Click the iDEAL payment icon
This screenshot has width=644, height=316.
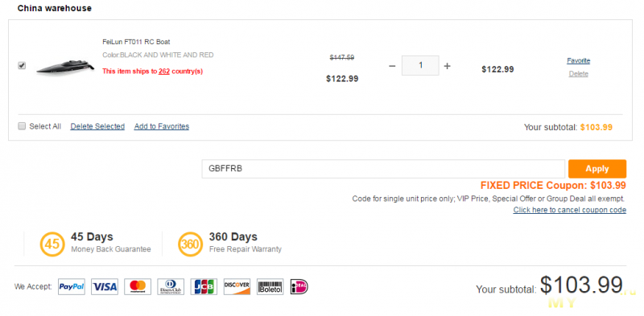click(299, 287)
